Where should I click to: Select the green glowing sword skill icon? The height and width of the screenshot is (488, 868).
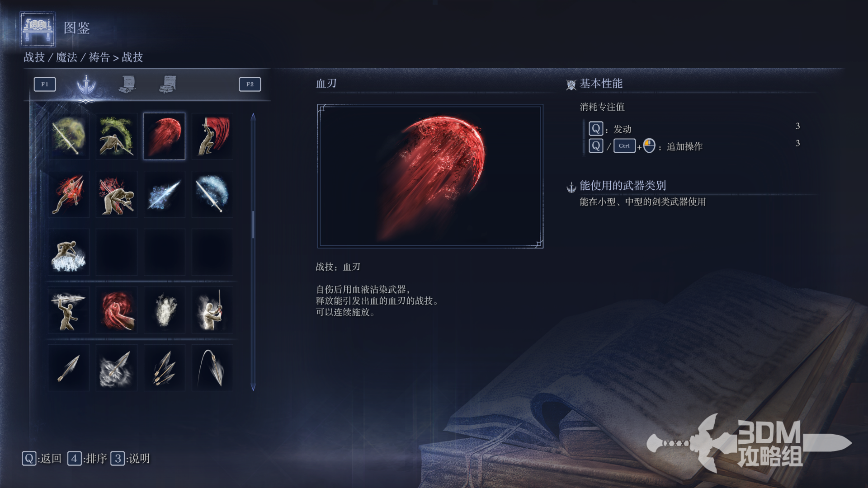(x=68, y=136)
